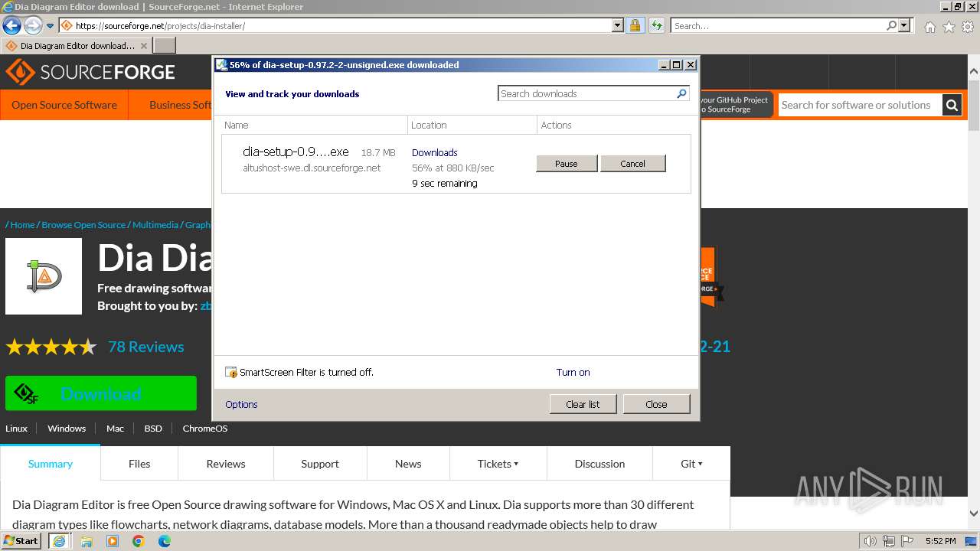Open the File Explorer taskbar icon
The image size is (980, 551).
point(87,541)
